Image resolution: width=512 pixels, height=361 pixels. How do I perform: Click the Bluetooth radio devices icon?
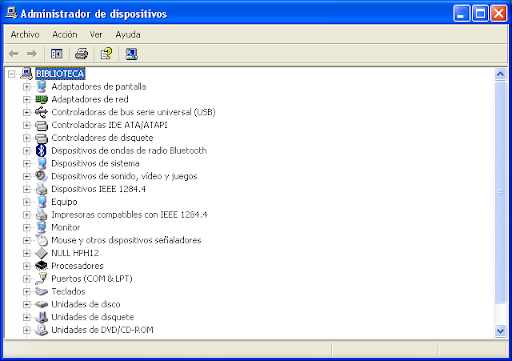[x=41, y=151]
